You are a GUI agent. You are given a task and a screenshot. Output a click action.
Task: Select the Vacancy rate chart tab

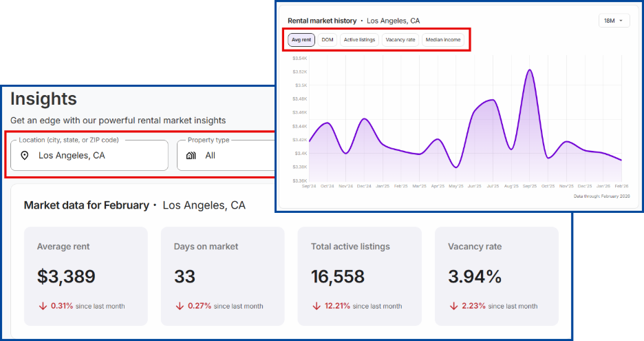point(400,40)
